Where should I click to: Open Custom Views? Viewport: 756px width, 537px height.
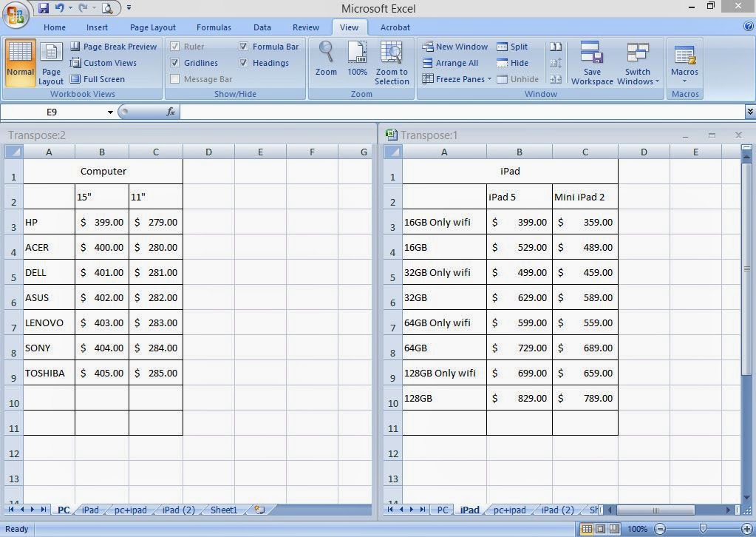point(103,63)
